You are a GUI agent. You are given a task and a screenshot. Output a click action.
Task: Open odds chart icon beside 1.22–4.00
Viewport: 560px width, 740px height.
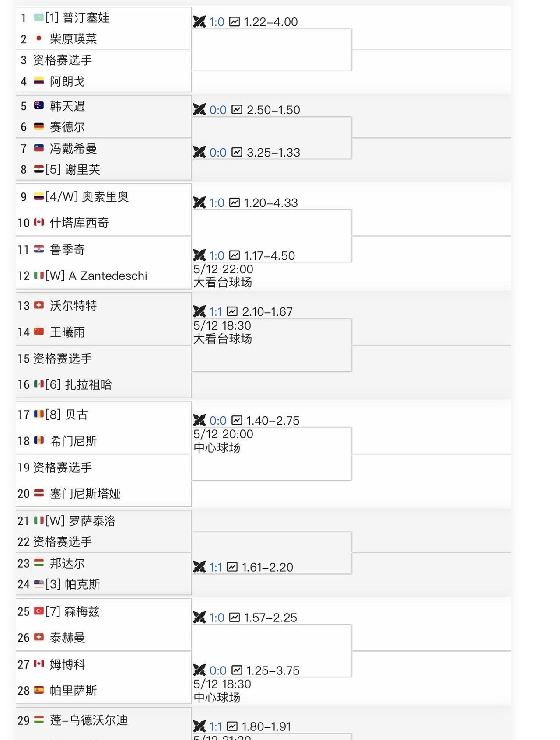tap(234, 21)
